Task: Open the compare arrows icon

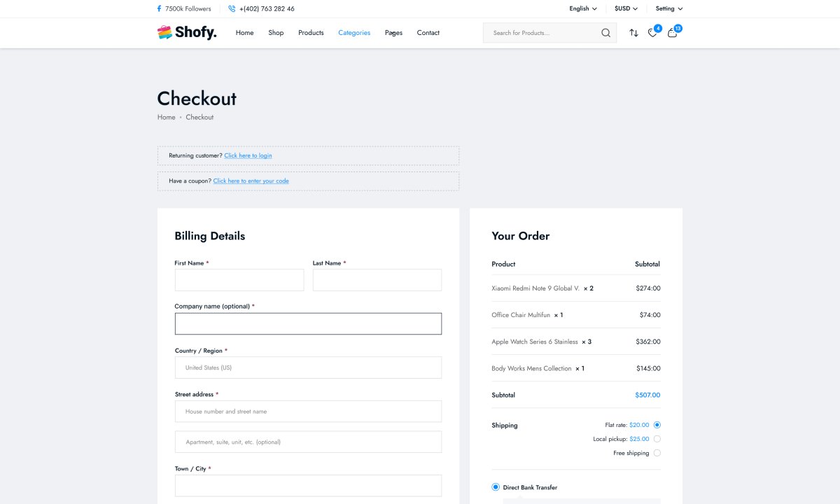Action: 633,33
